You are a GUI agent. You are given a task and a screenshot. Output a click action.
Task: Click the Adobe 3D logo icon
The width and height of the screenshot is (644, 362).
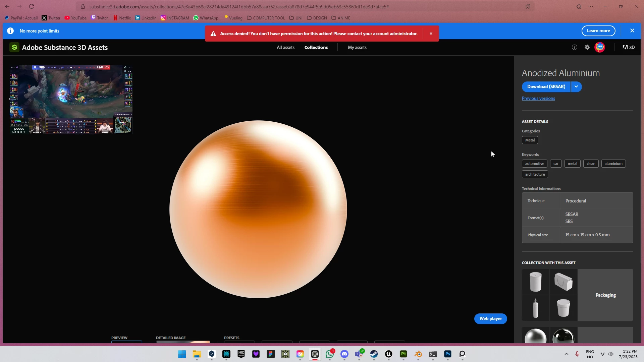pyautogui.click(x=629, y=47)
